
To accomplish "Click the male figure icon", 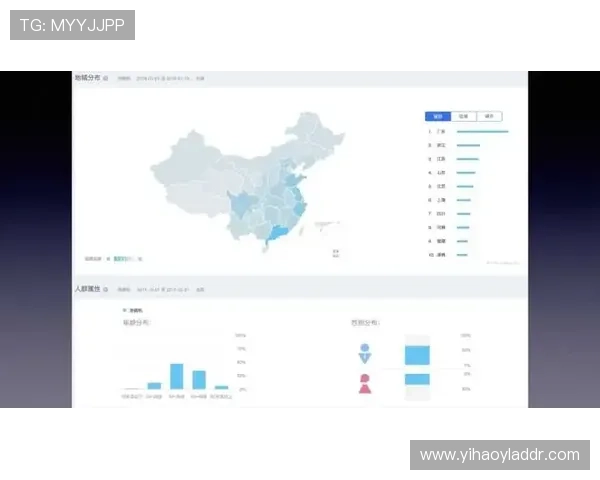I will pos(365,353).
